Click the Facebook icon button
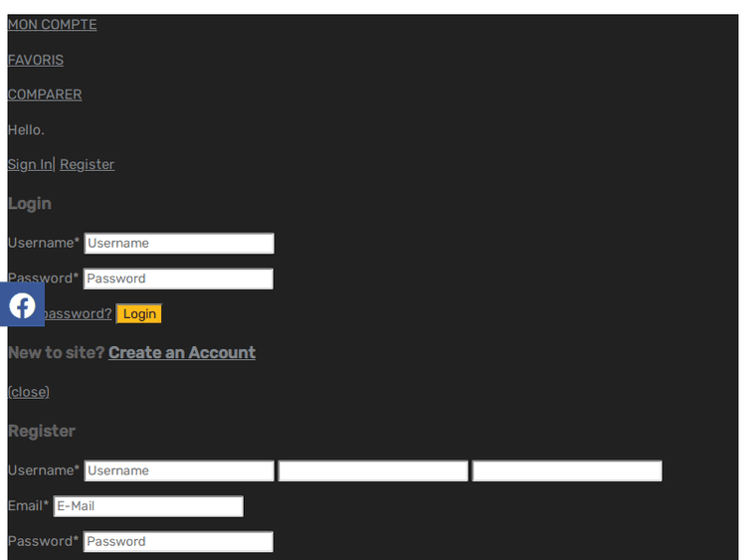Screen dimensions: 746x560 [x=22, y=305]
